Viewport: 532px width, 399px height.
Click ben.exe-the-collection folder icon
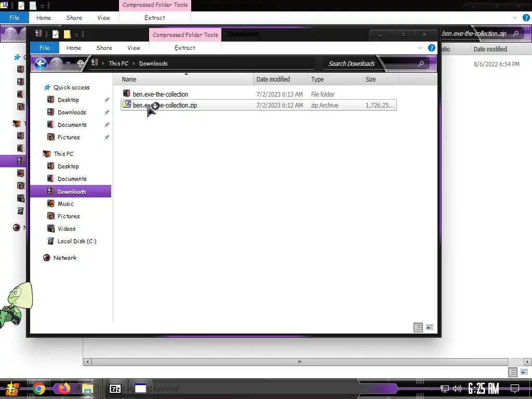tap(127, 94)
